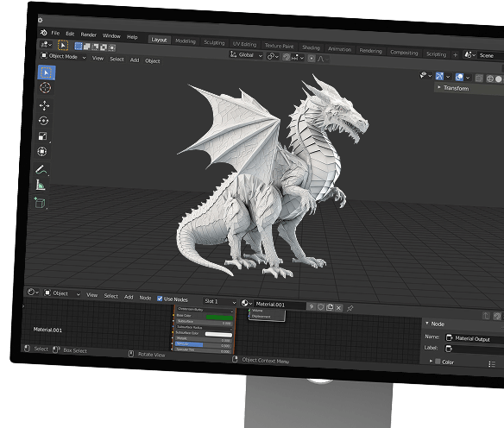
Task: Open the editor type menu in 3D viewport
Action: [x=47, y=44]
